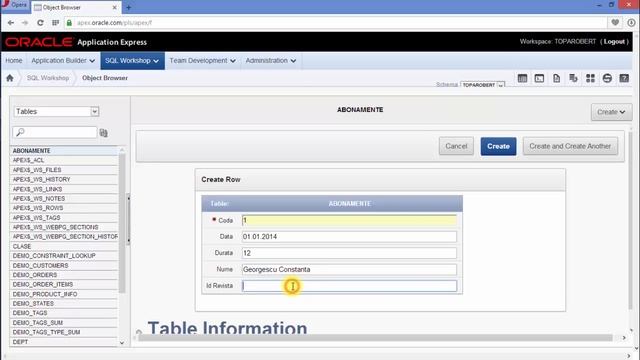Click the home icon in breadcrumb
The width and height of the screenshot is (640, 360).
tap(10, 78)
